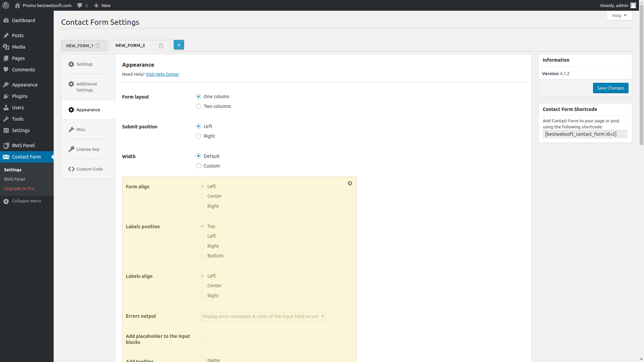This screenshot has width=644, height=362.
Task: Expand the Help dropdown panel
Action: (619, 15)
